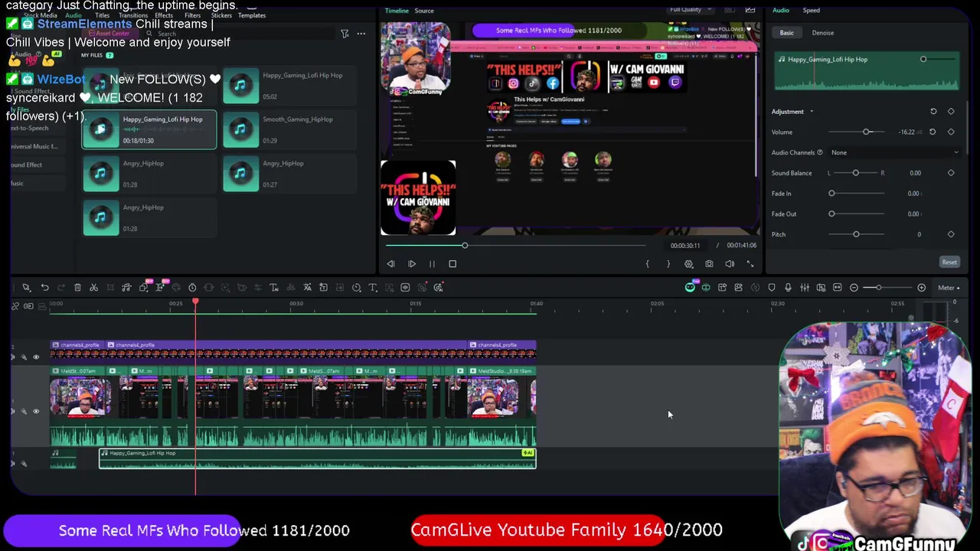This screenshot has width=980, height=551.
Task: Select the Smooth_Gaming_HipHop audio file
Action: point(289,129)
